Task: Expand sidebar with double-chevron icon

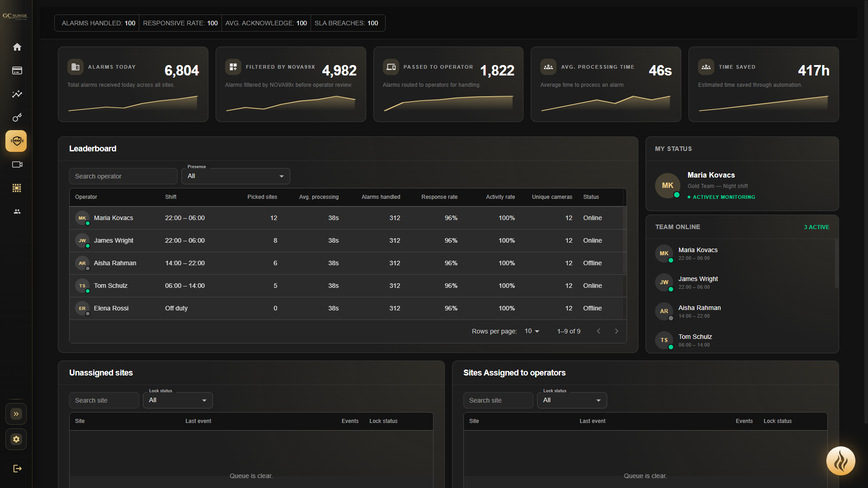Action: click(x=16, y=414)
